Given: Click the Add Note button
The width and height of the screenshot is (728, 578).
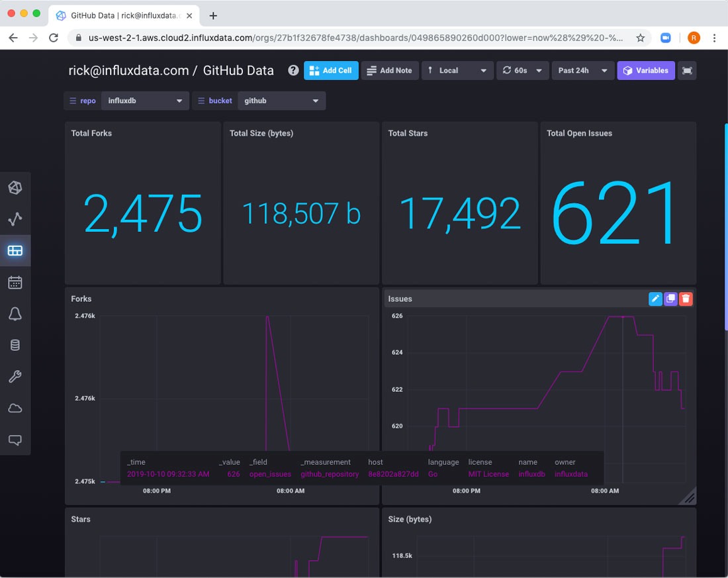Looking at the screenshot, I should coord(389,70).
